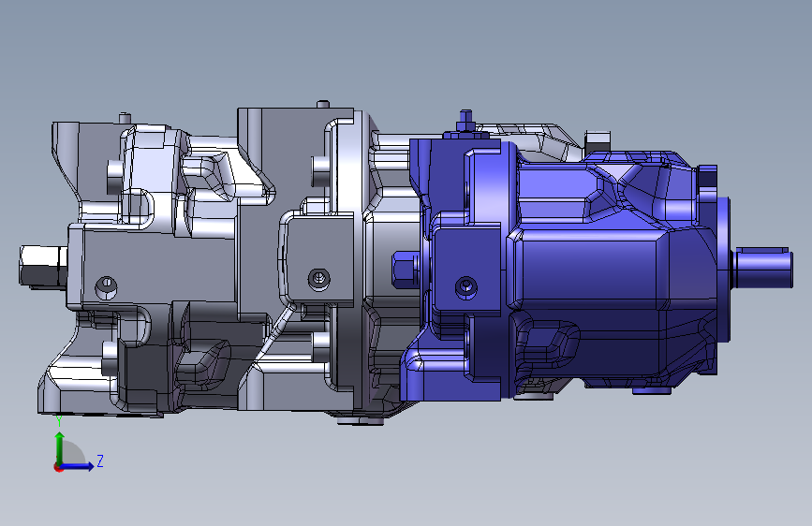Select the small fitting atop the blue pump

465,123
